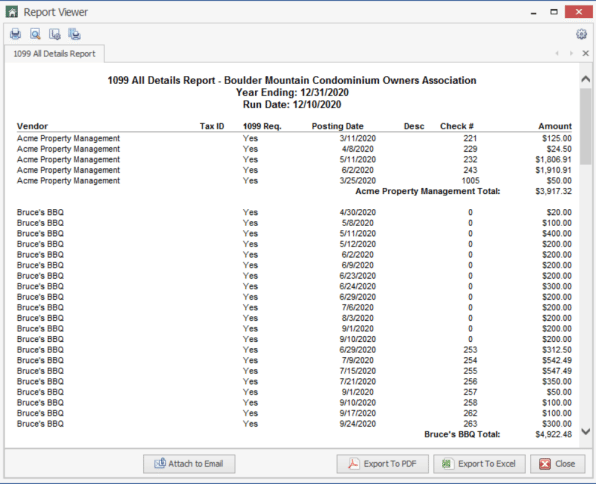The image size is (596, 486).
Task: Click the Print All toolbar icon
Action: coord(74,34)
